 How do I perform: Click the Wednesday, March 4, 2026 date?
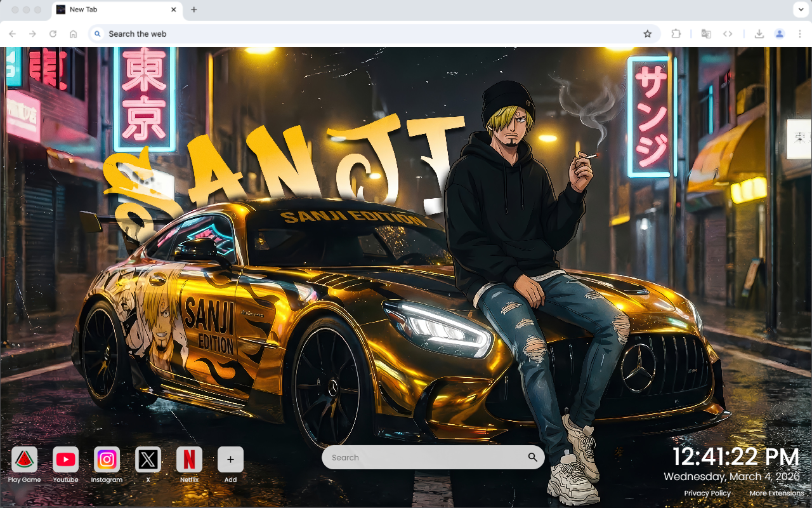[732, 476]
